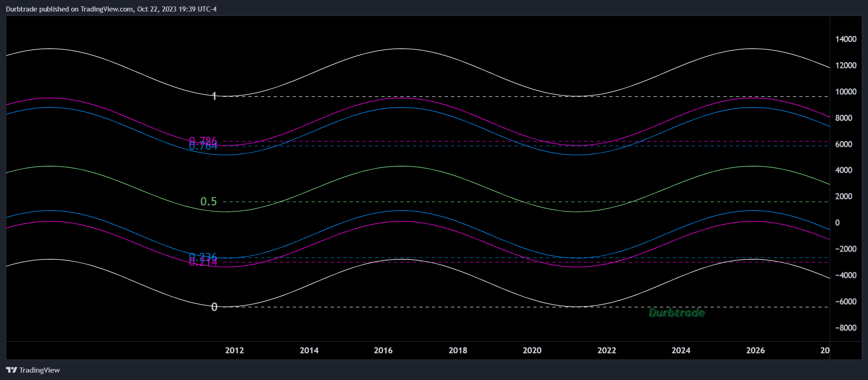The width and height of the screenshot is (868, 380).
Task: Select the 10000 price axis label
Action: pos(846,92)
